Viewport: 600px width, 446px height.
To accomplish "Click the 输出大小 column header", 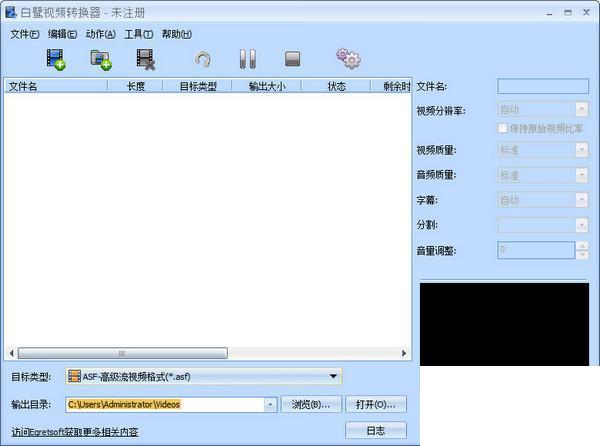I will [267, 86].
